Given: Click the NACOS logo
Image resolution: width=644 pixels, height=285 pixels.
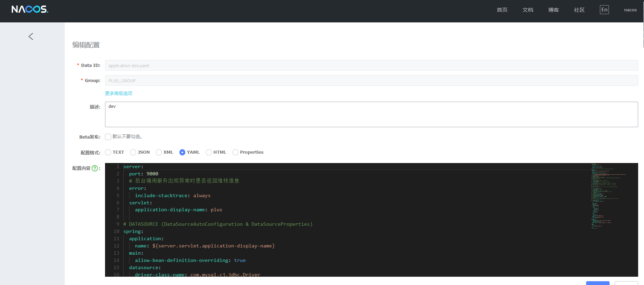Looking at the screenshot, I should click(x=30, y=9).
